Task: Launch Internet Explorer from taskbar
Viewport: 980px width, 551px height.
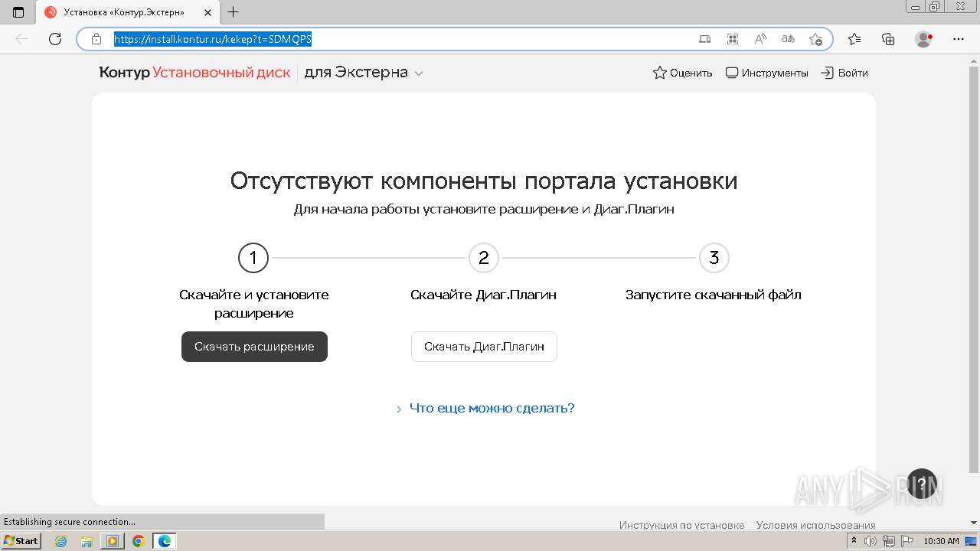Action: tap(61, 541)
